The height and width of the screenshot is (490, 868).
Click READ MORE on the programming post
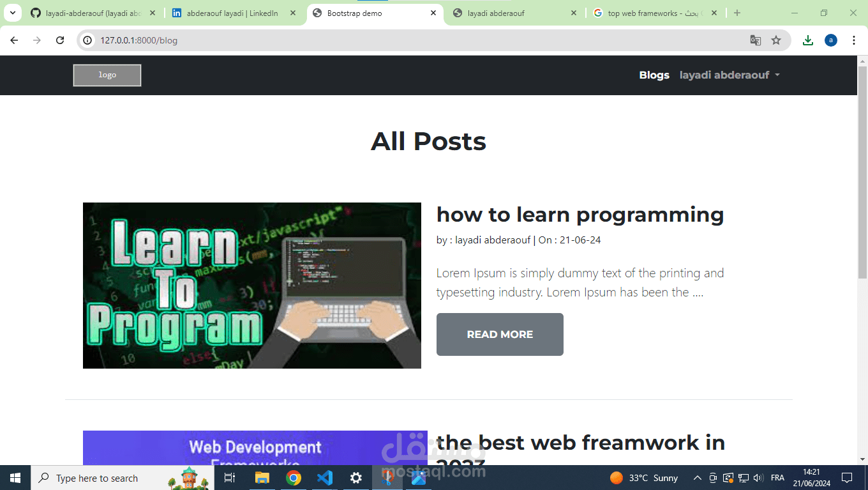(x=500, y=334)
